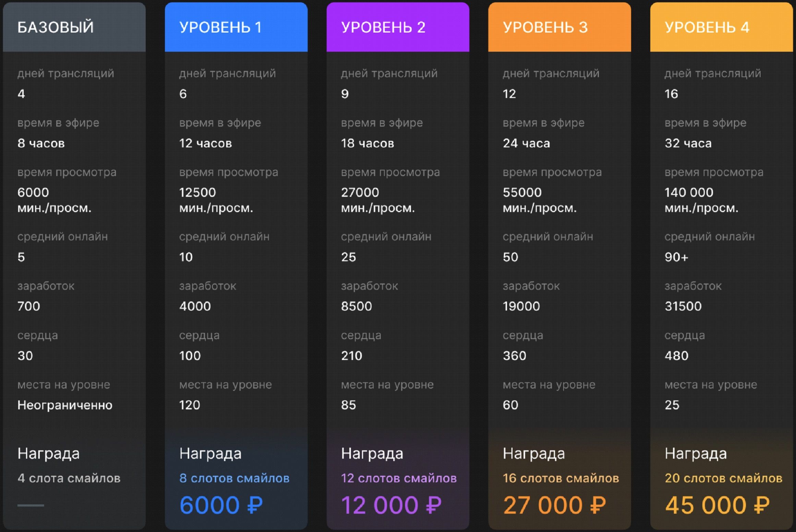Click the Награда heading in Уровень 3
Image resolution: width=796 pixels, height=532 pixels.
tap(533, 453)
